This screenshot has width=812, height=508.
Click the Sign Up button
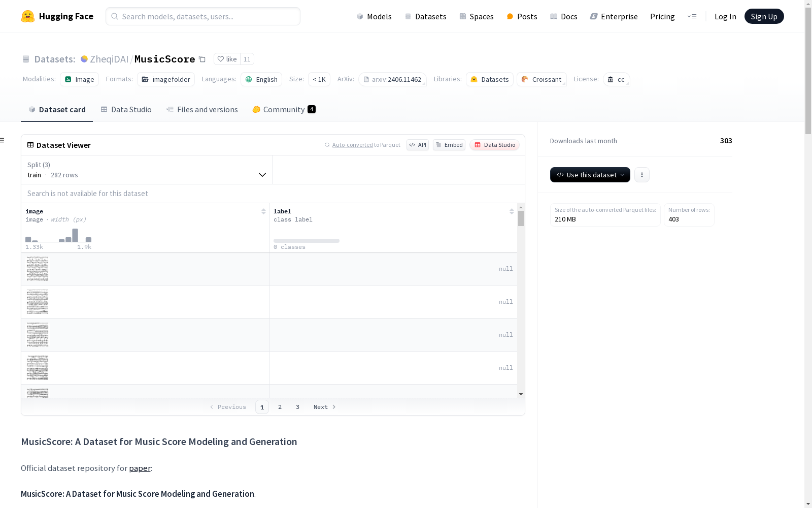(764, 16)
